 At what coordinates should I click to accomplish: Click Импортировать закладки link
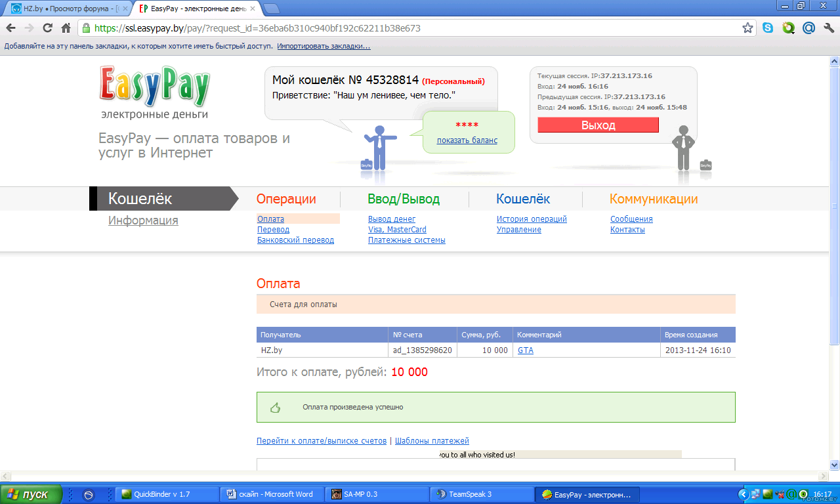(324, 47)
